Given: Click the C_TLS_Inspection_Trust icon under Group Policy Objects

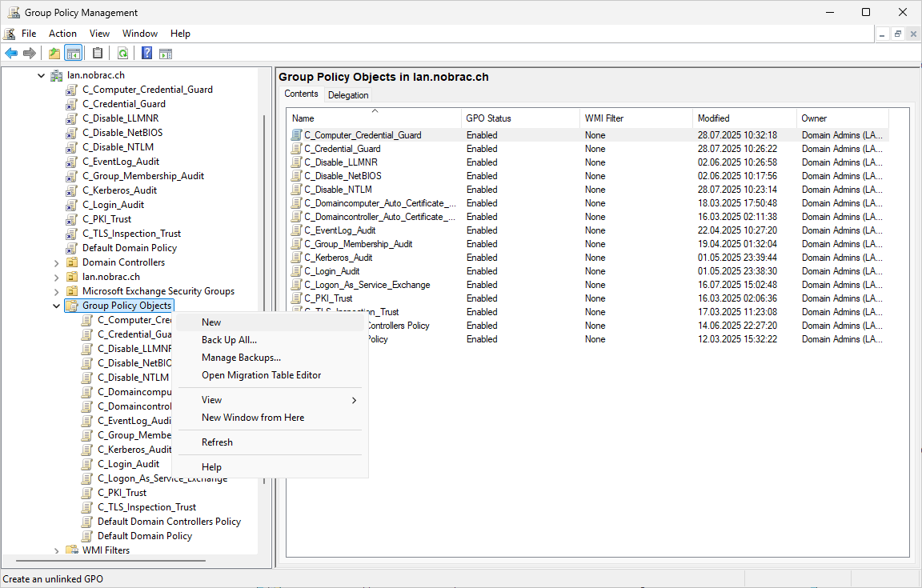Looking at the screenshot, I should click(x=87, y=507).
